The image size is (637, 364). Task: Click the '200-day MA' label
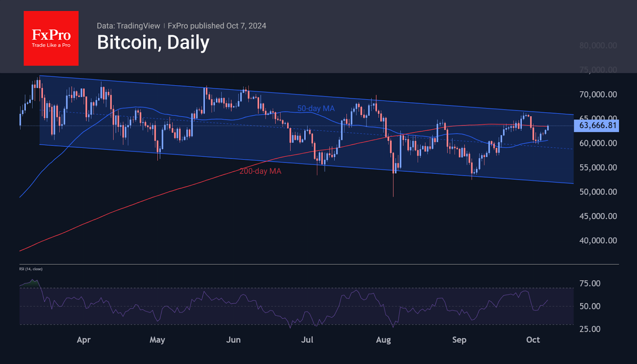pos(260,171)
